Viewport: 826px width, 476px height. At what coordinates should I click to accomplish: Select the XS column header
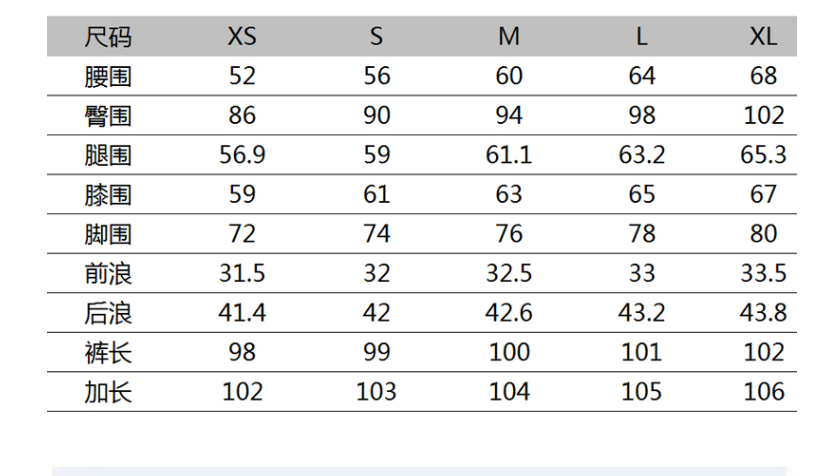tap(242, 37)
